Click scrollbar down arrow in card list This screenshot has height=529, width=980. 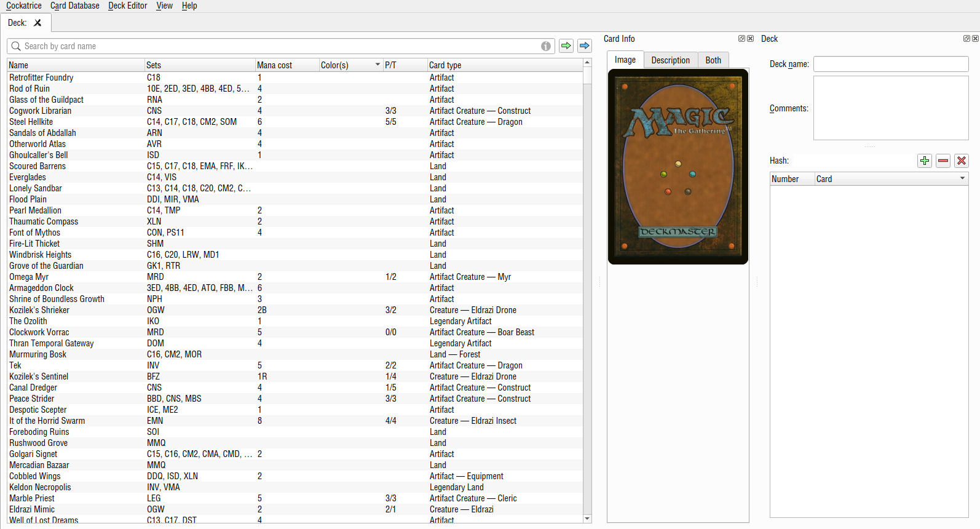(x=587, y=519)
